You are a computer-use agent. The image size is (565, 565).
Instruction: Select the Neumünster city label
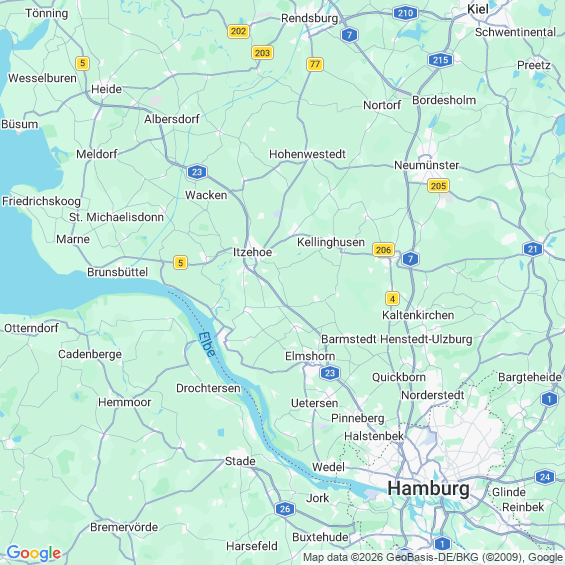pyautogui.click(x=427, y=165)
